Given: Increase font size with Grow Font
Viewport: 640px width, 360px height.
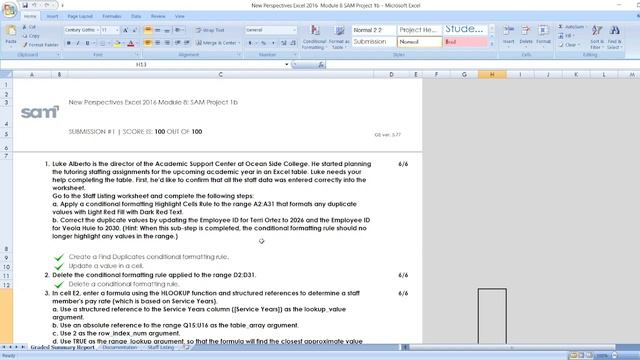Looking at the screenshot, I should click(x=126, y=30).
